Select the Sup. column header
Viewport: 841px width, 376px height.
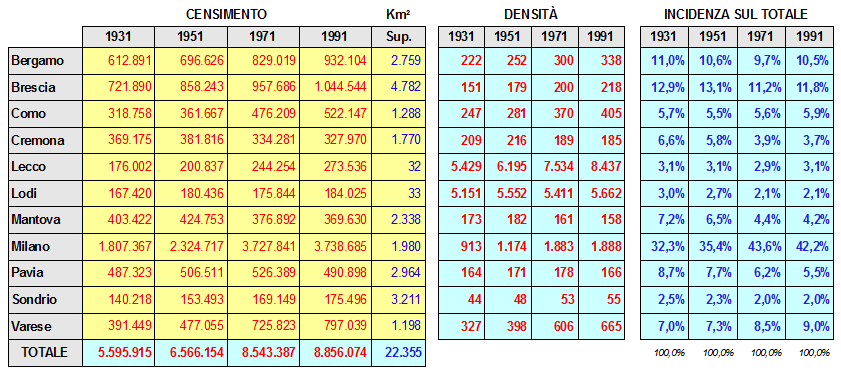pyautogui.click(x=399, y=36)
